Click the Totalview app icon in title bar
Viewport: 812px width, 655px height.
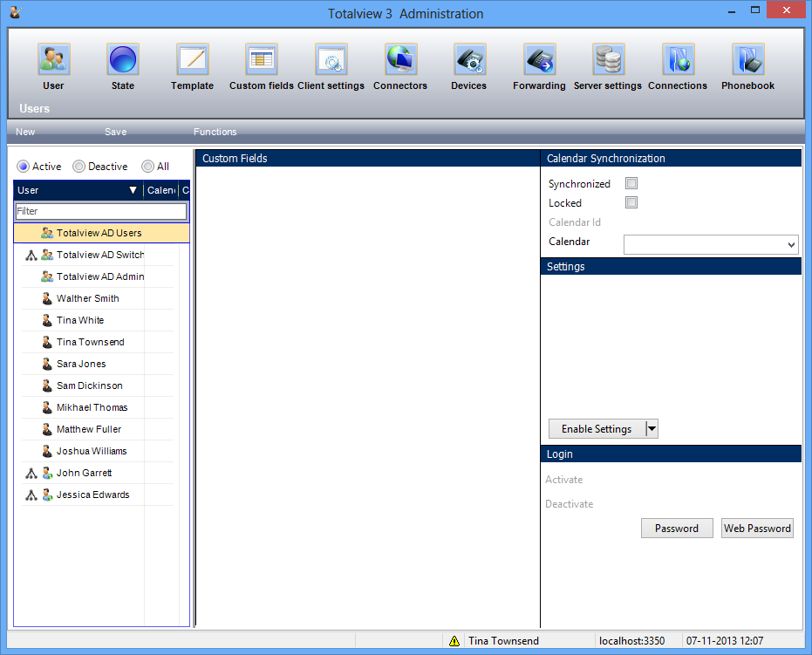[x=16, y=12]
